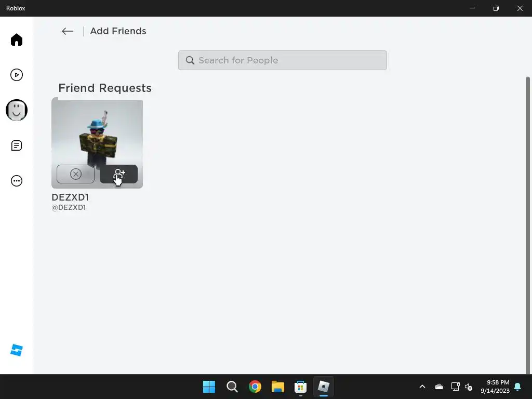Image resolution: width=532 pixels, height=399 pixels.
Task: Open the Roblox Home tab in sidebar
Action: pyautogui.click(x=16, y=39)
